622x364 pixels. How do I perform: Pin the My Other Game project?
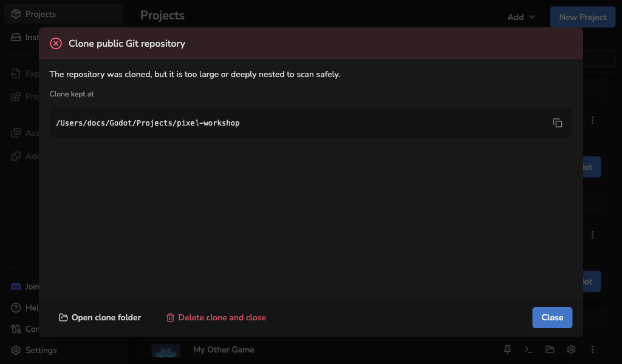507,349
